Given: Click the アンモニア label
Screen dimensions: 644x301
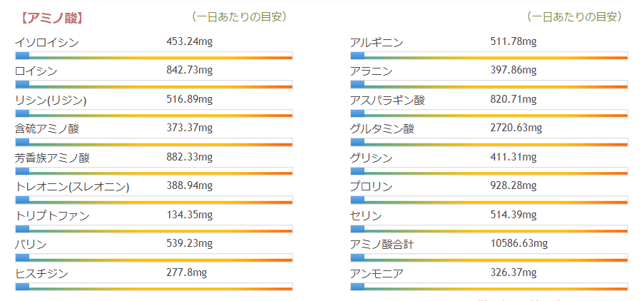Looking at the screenshot, I should [377, 273].
